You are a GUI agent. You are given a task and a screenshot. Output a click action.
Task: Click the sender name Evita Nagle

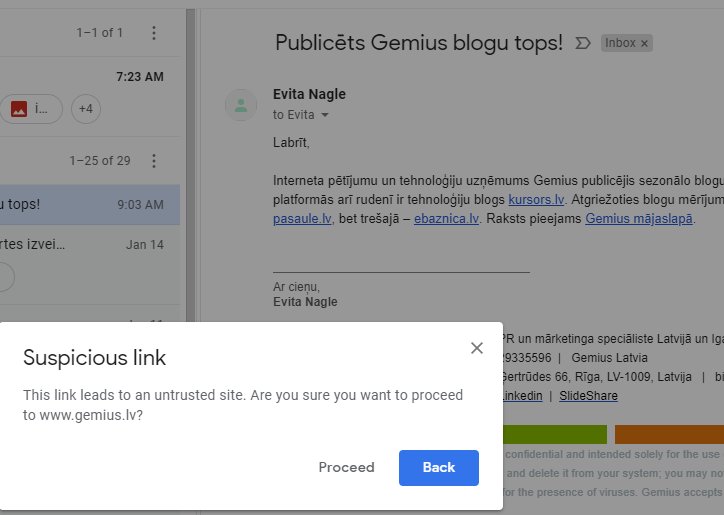click(x=309, y=94)
